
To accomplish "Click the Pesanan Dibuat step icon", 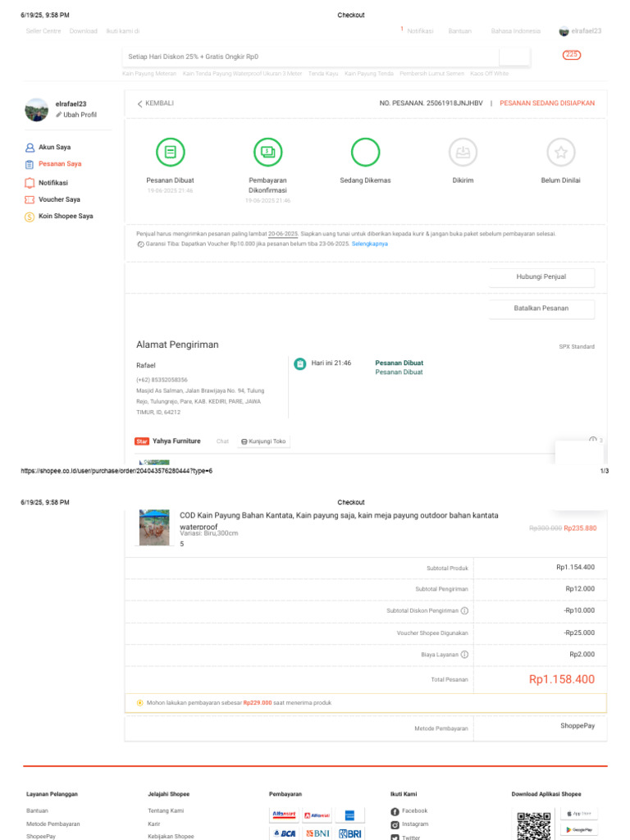I will click(x=171, y=152).
